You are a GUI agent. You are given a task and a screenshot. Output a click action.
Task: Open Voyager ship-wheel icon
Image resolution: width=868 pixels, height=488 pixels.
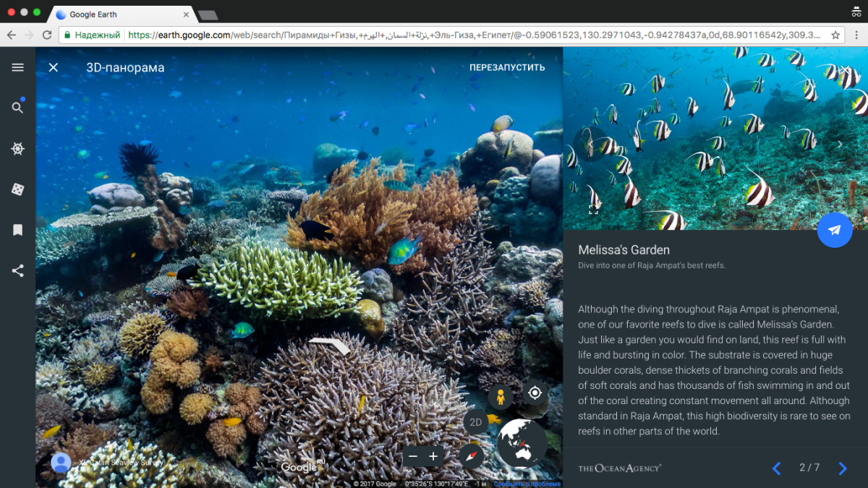click(x=18, y=148)
